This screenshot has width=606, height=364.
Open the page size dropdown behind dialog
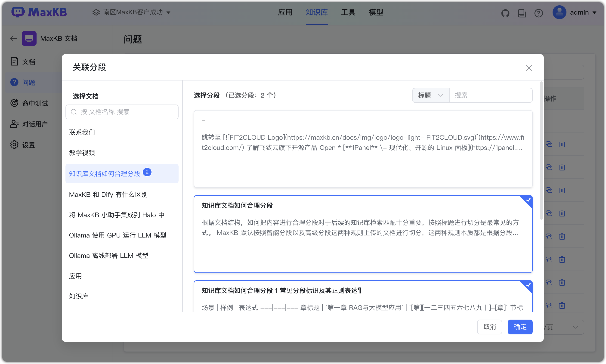coord(564,327)
